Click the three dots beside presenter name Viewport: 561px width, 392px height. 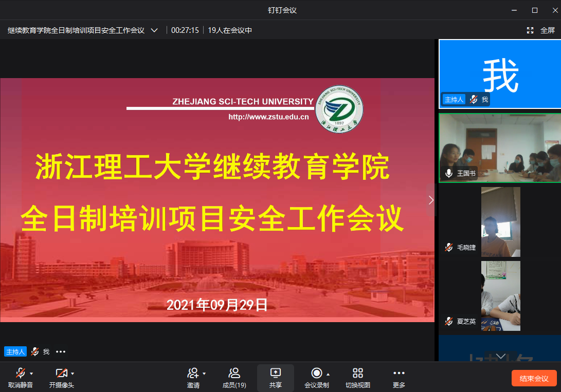tap(61, 352)
